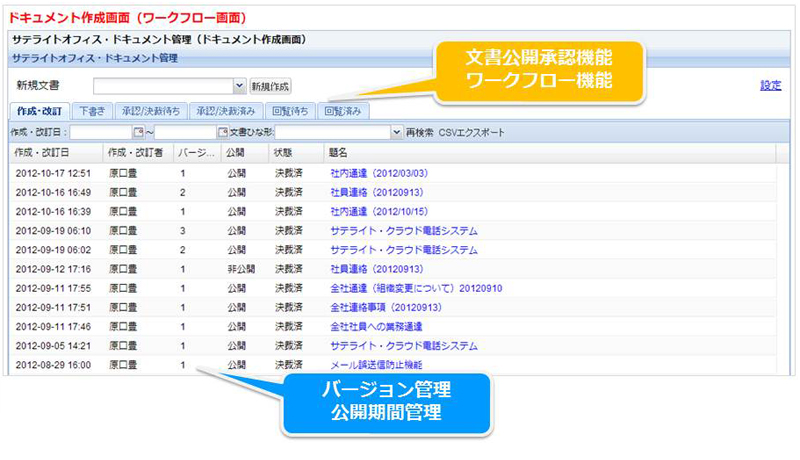Click the end date input field

click(x=186, y=132)
